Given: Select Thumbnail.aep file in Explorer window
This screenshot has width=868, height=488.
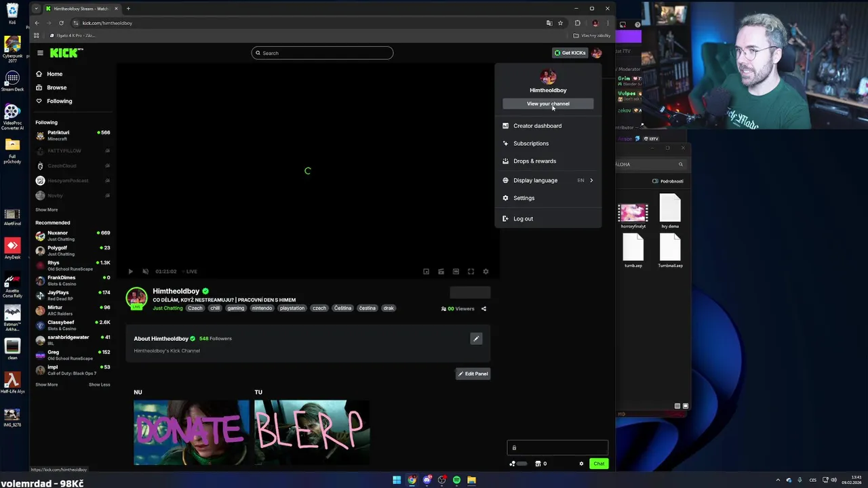Looking at the screenshot, I should click(x=670, y=251).
